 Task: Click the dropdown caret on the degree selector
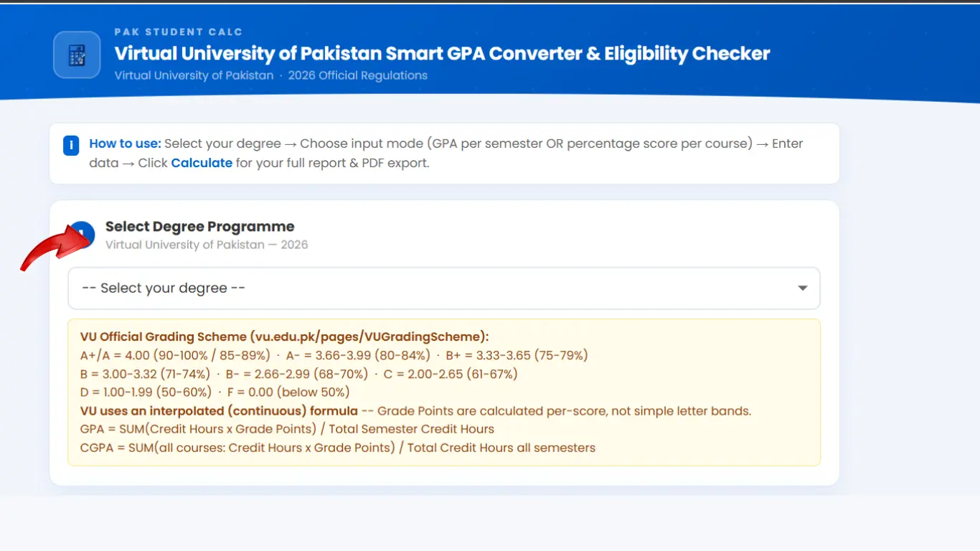tap(802, 288)
